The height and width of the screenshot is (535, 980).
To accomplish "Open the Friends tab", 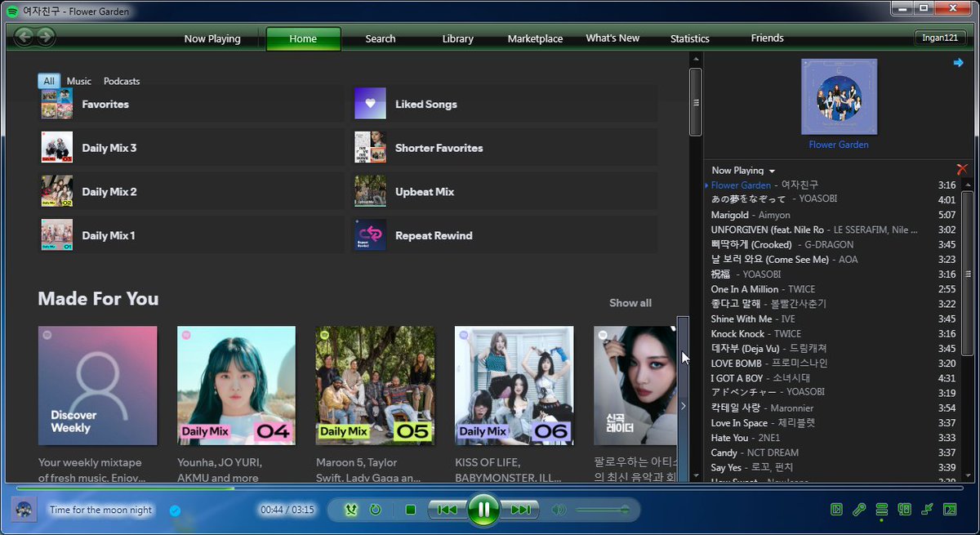I will (x=768, y=38).
